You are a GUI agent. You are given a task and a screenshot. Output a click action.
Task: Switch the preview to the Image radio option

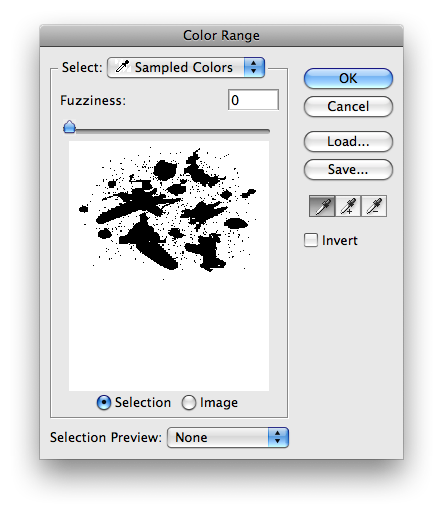(x=189, y=402)
